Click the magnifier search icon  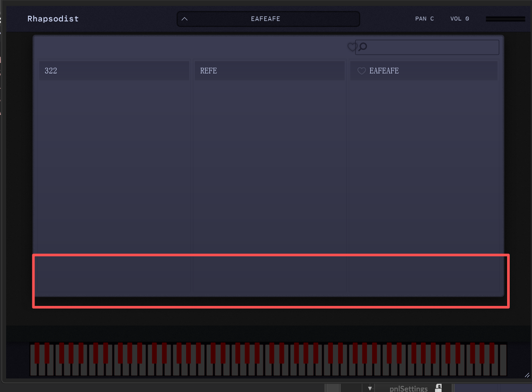tap(363, 47)
